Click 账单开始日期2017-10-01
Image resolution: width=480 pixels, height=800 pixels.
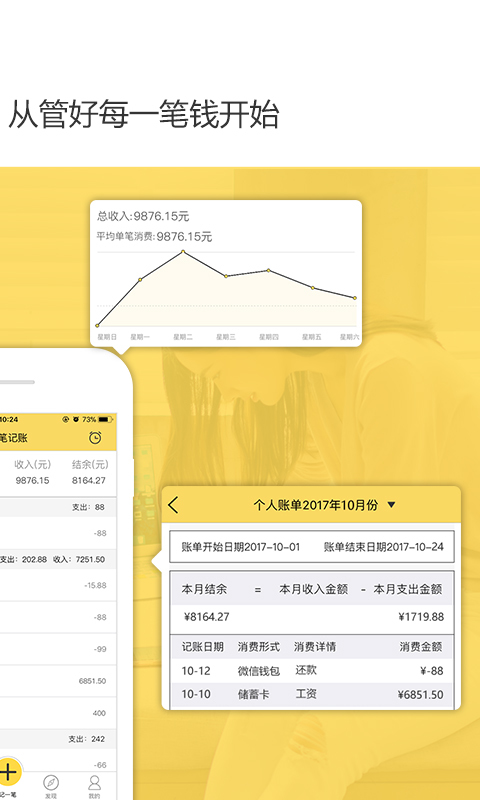point(241,547)
